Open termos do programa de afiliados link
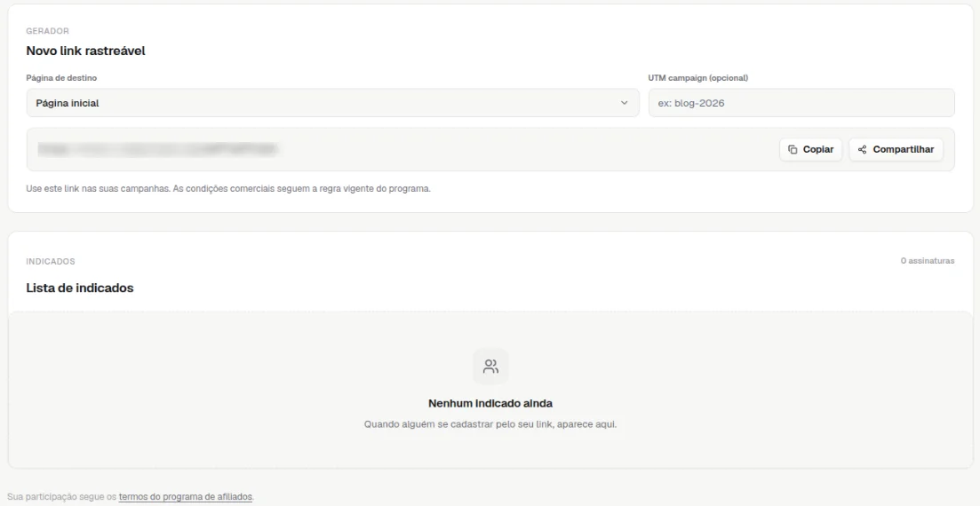This screenshot has width=980, height=506. click(x=186, y=496)
